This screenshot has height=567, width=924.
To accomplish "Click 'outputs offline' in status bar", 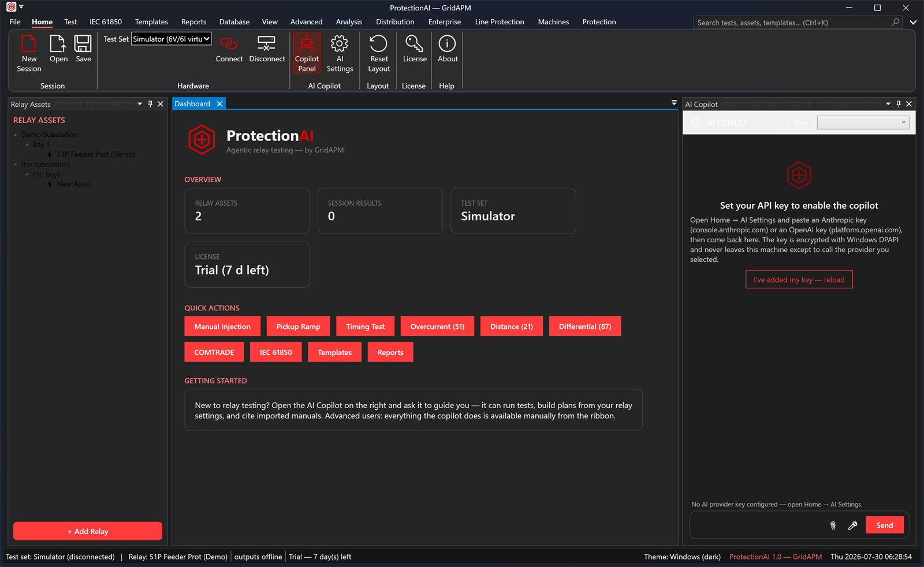I will coord(258,557).
